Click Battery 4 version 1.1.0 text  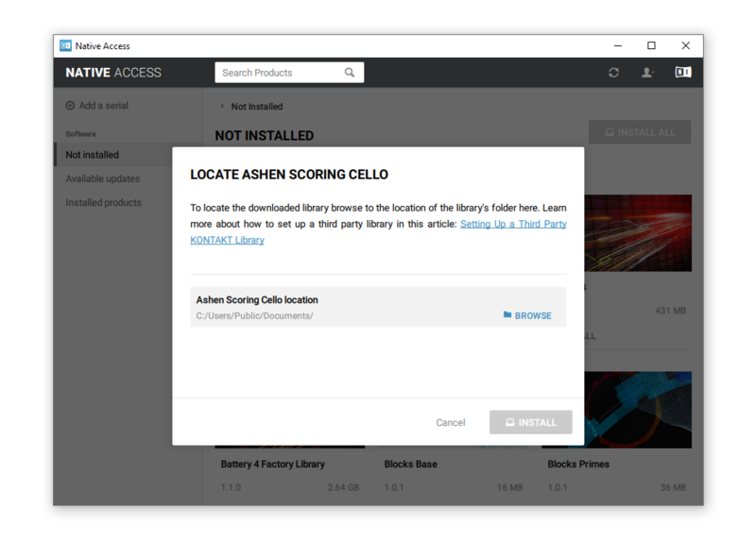click(231, 487)
